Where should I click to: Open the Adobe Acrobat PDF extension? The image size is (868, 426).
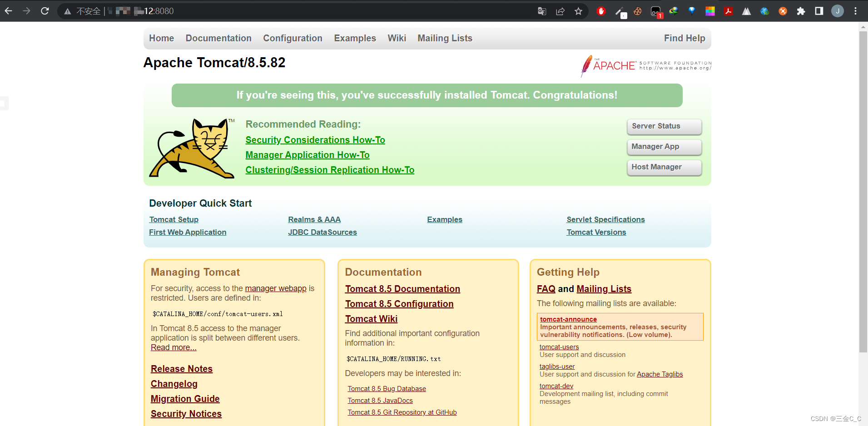(x=728, y=11)
